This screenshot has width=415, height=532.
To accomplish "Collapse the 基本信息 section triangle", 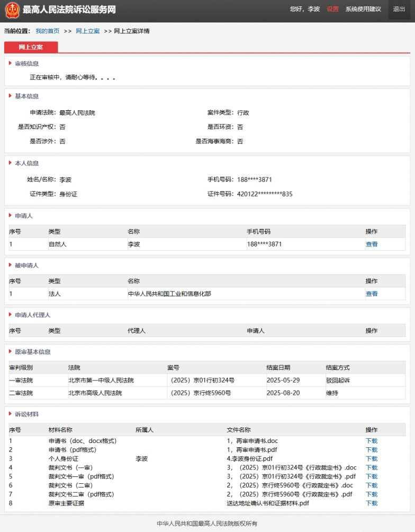I will [10, 96].
